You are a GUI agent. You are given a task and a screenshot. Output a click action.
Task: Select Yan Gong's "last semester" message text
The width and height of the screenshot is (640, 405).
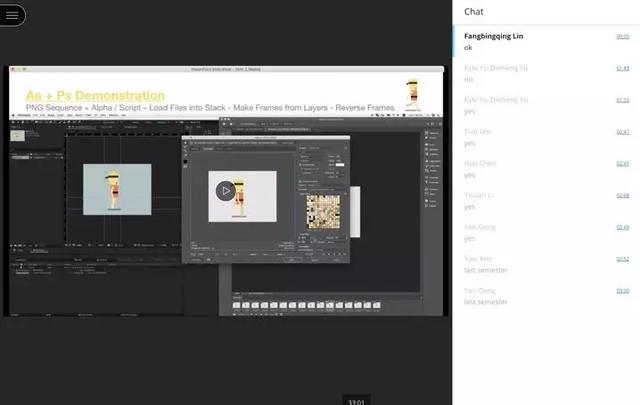[x=486, y=302]
